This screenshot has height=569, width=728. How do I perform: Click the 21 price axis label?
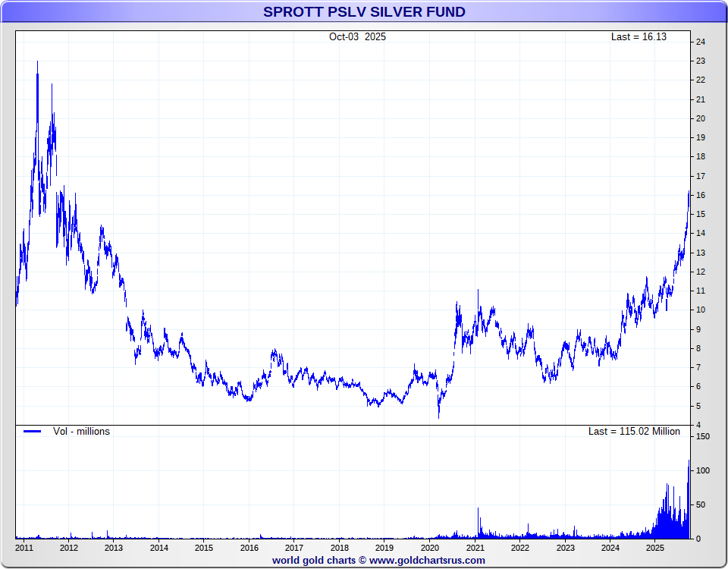pos(701,99)
